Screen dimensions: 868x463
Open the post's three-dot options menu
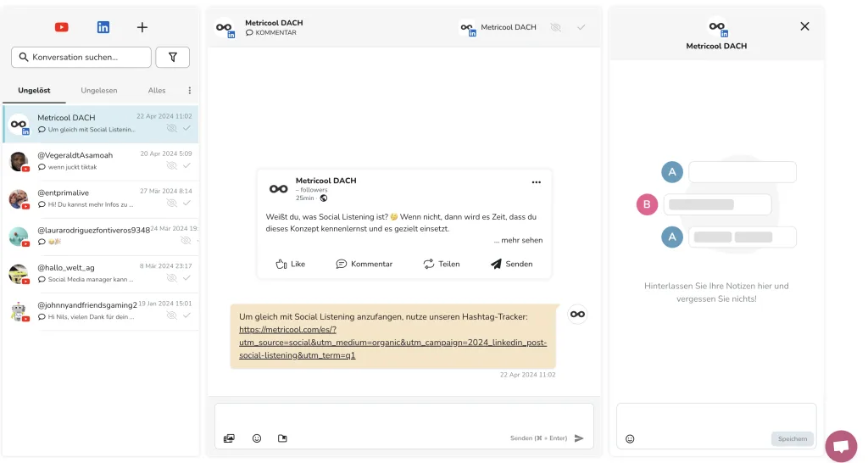536,182
